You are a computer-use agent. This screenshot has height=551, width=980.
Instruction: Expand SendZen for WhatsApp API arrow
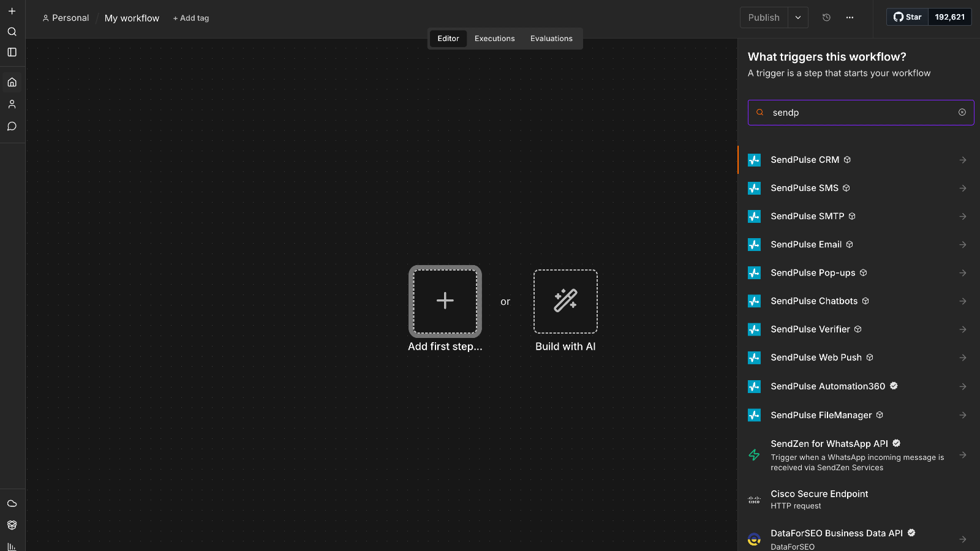pos(963,455)
